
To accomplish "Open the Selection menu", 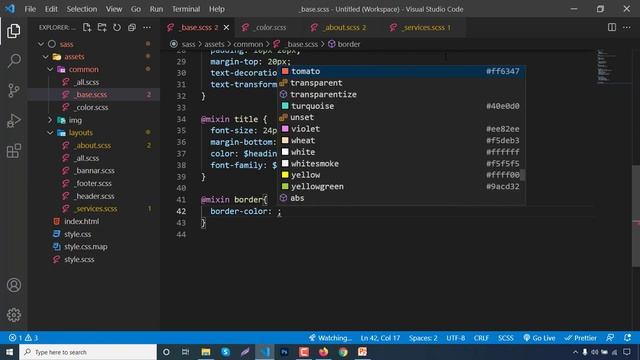I will (x=82, y=9).
